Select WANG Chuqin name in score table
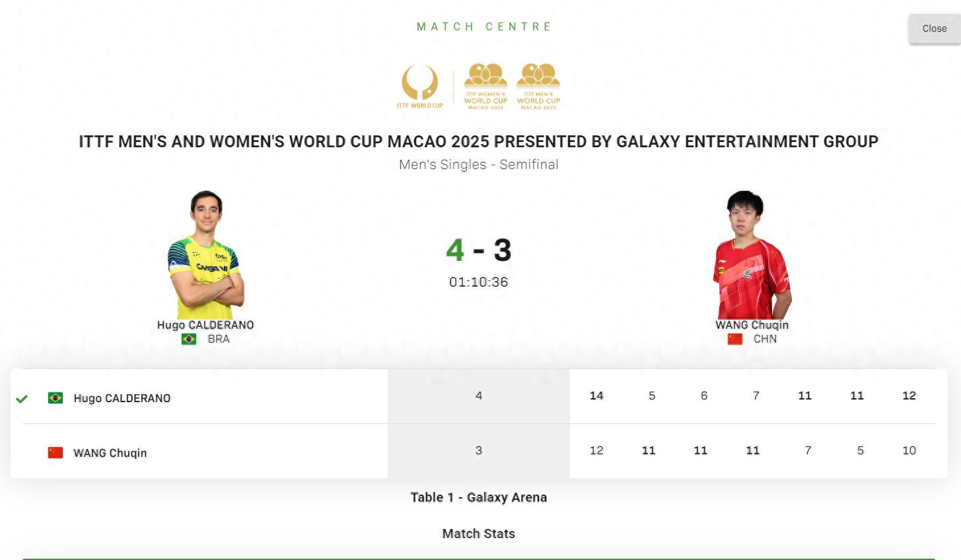The width and height of the screenshot is (961, 560). tap(110, 453)
